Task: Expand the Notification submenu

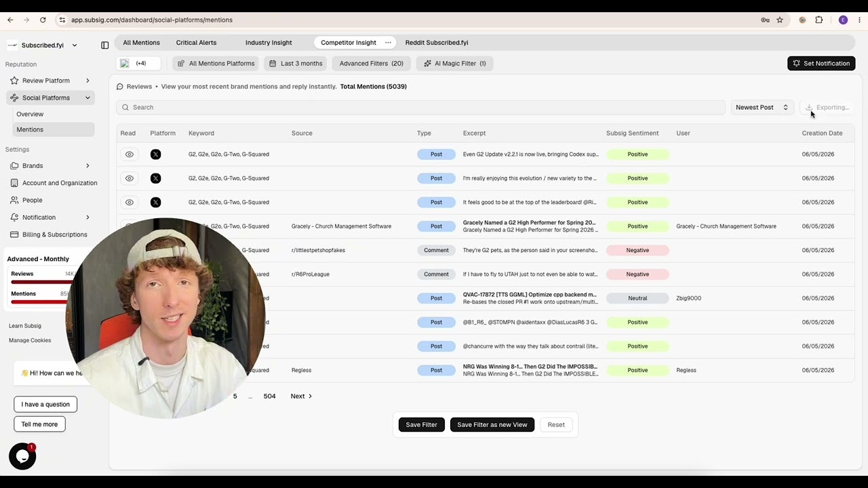Action: point(87,218)
